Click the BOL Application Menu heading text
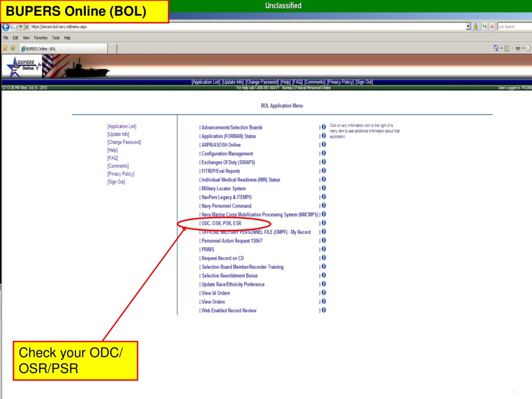Viewport: 532px width, 399px height. (282, 106)
